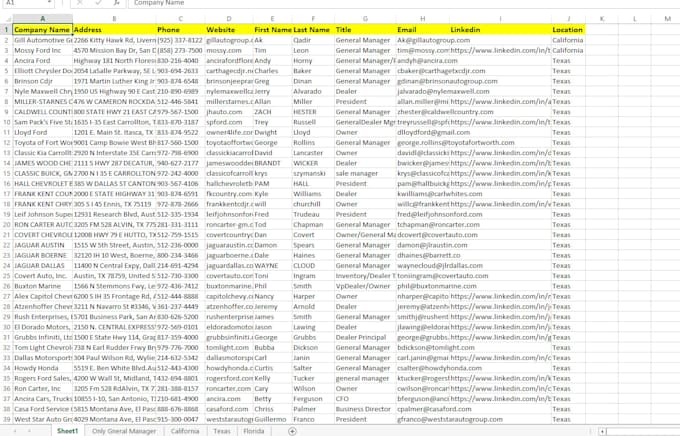Click the Address header cell
The image size is (680, 436).
pos(114,30)
